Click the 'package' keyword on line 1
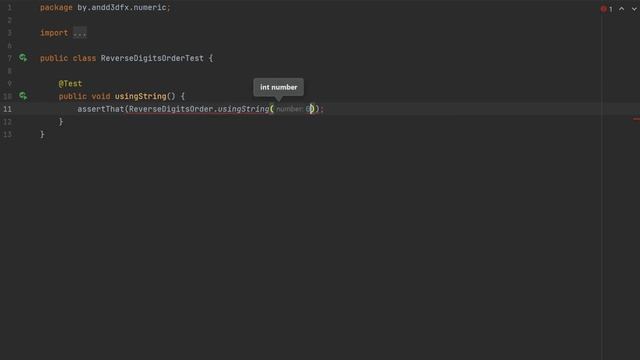The height and width of the screenshot is (360, 640). (x=56, y=8)
